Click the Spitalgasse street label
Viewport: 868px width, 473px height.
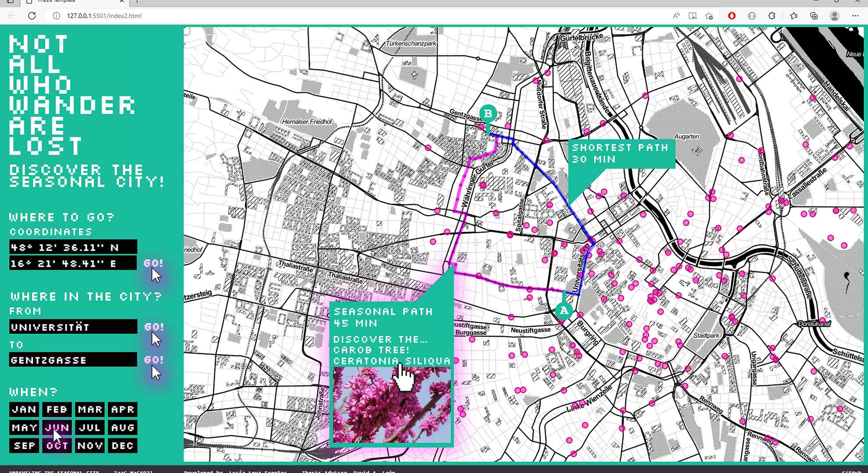click(519, 215)
